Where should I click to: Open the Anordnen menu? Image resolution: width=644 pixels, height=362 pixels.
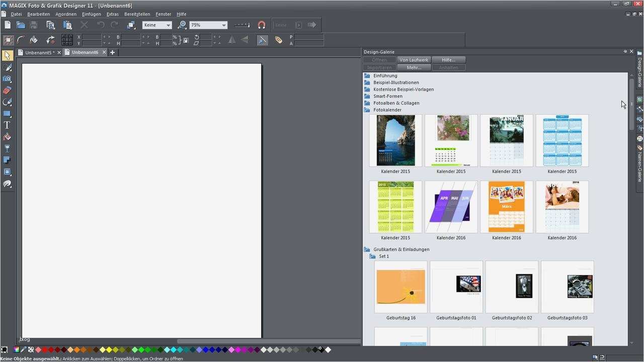click(66, 14)
